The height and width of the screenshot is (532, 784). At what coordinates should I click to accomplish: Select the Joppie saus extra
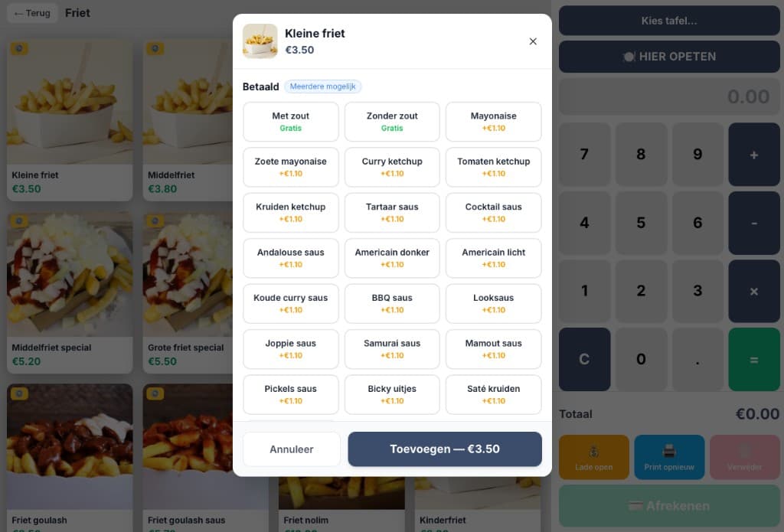pyautogui.click(x=290, y=349)
